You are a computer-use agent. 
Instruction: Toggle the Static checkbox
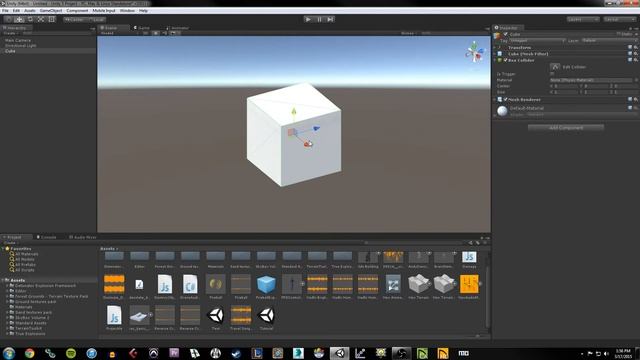click(619, 34)
